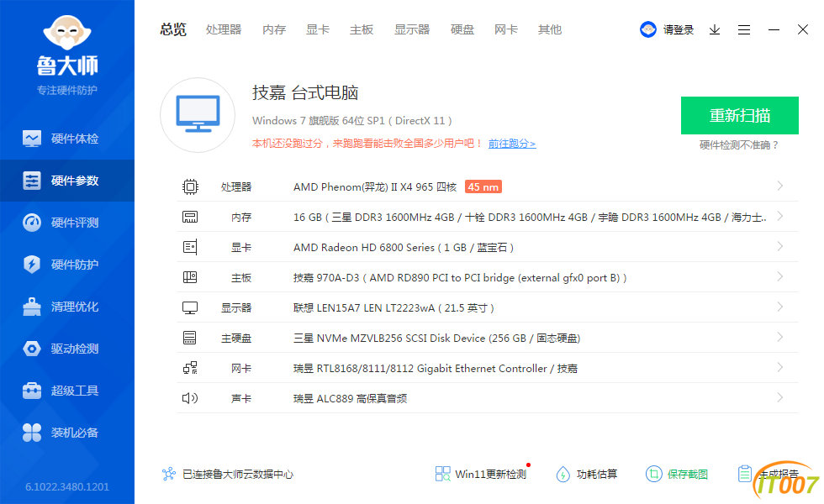Expand the 主硬盘 row chevron
The width and height of the screenshot is (824, 504).
[780, 337]
